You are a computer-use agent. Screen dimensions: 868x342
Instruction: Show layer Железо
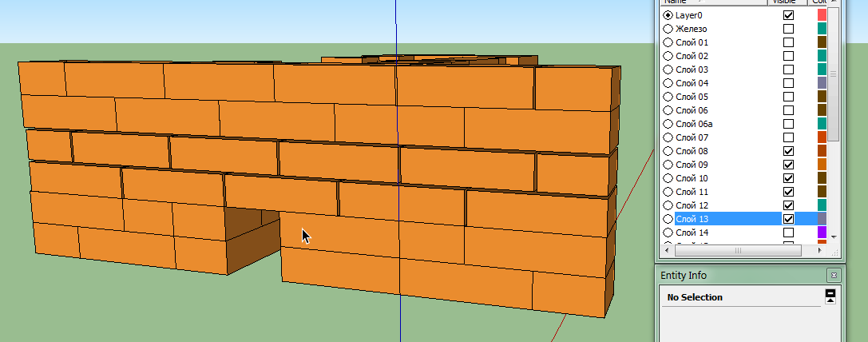click(788, 29)
